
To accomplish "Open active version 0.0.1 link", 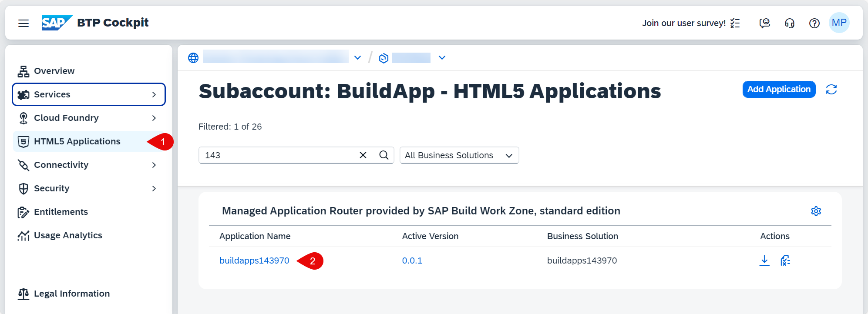I will coord(412,261).
